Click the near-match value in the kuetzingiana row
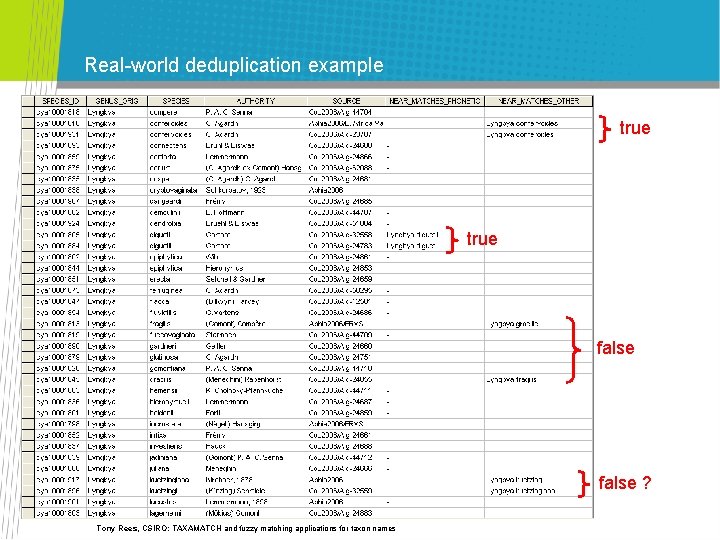The height and width of the screenshot is (540, 720). coord(517,480)
